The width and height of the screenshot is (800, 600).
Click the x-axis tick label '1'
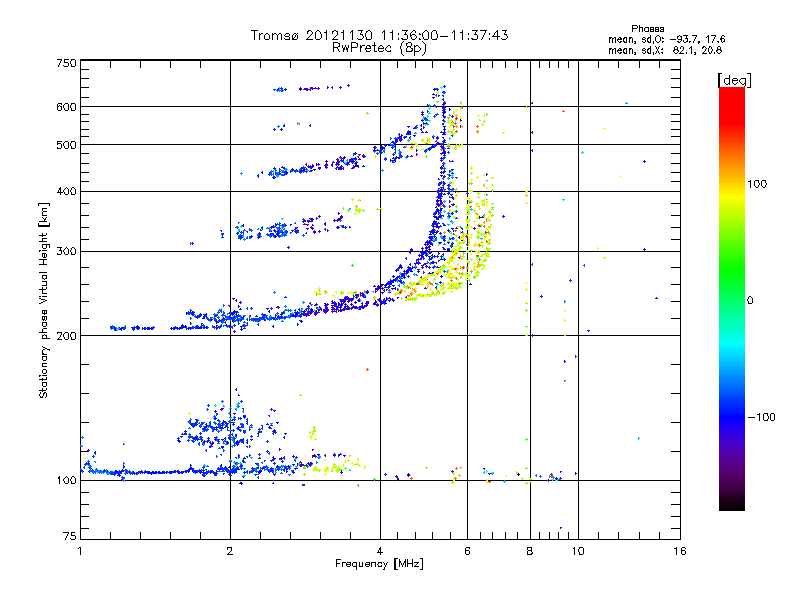click(x=80, y=551)
